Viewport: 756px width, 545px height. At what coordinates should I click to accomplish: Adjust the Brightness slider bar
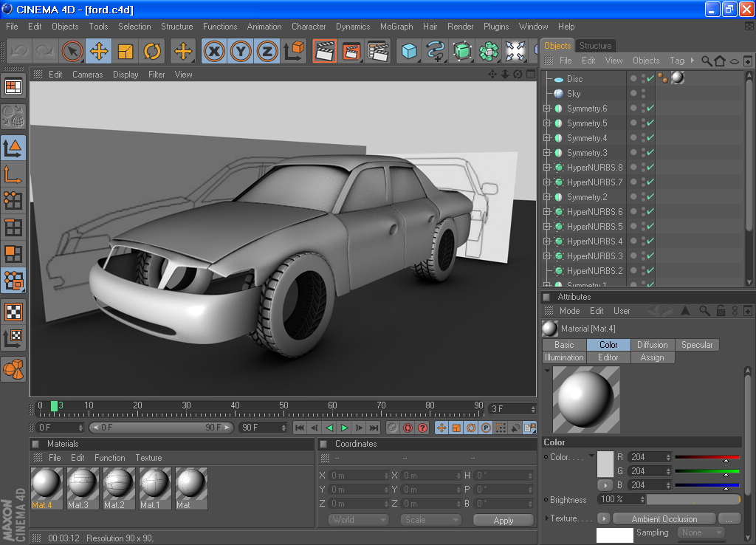(x=693, y=500)
